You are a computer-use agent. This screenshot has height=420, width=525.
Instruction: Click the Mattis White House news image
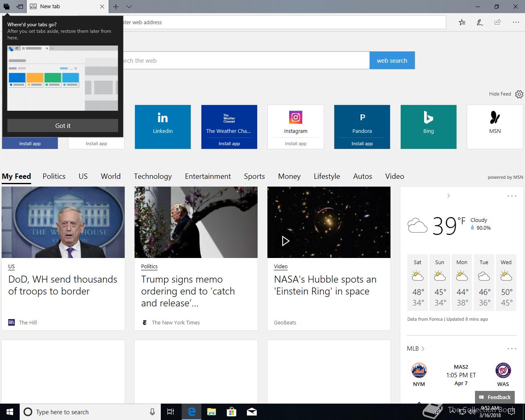[x=63, y=222]
